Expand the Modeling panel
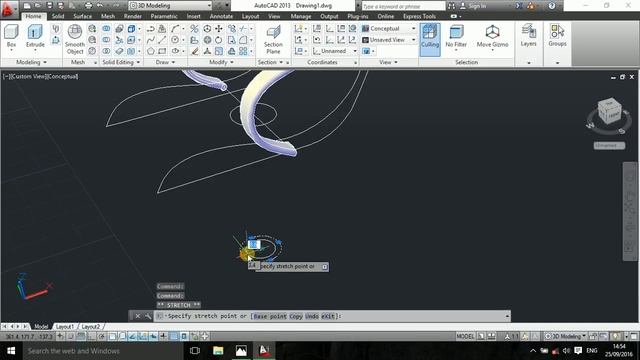640x360 pixels. [31, 62]
